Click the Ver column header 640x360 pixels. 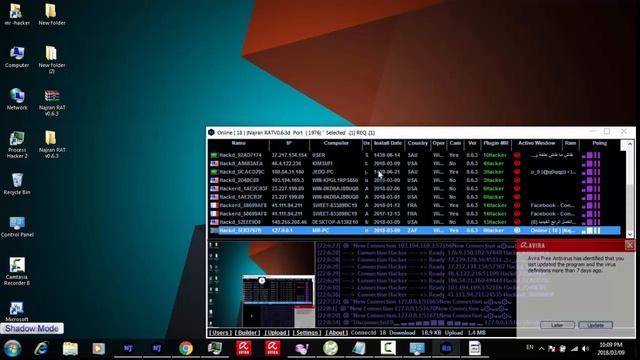click(472, 143)
